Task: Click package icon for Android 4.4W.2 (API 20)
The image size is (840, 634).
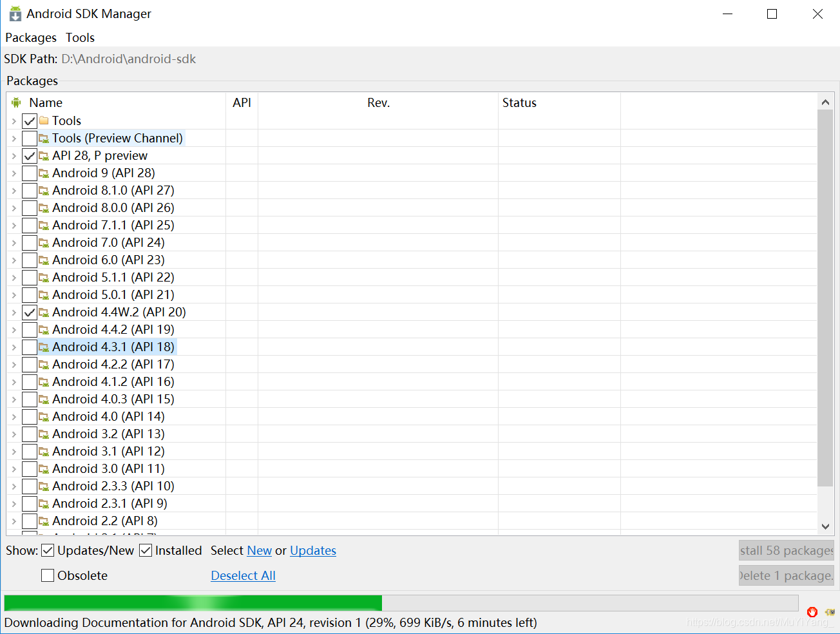Action: (44, 312)
